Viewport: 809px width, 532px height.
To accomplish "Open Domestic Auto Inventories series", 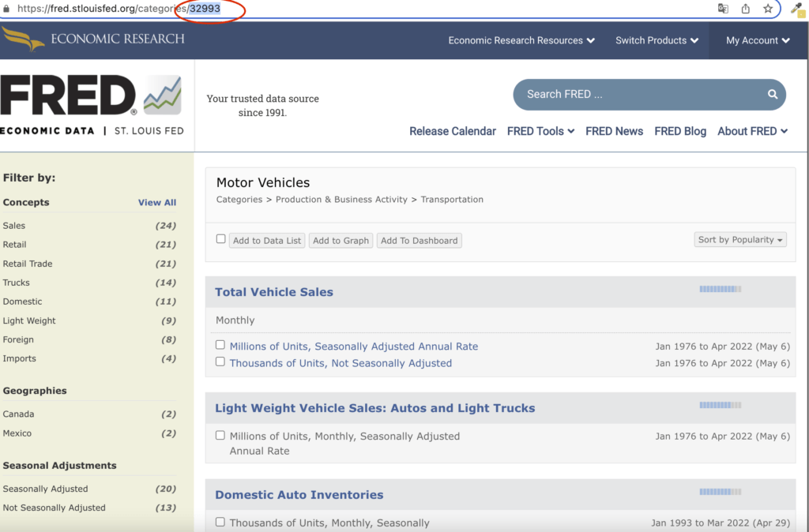I will [299, 494].
